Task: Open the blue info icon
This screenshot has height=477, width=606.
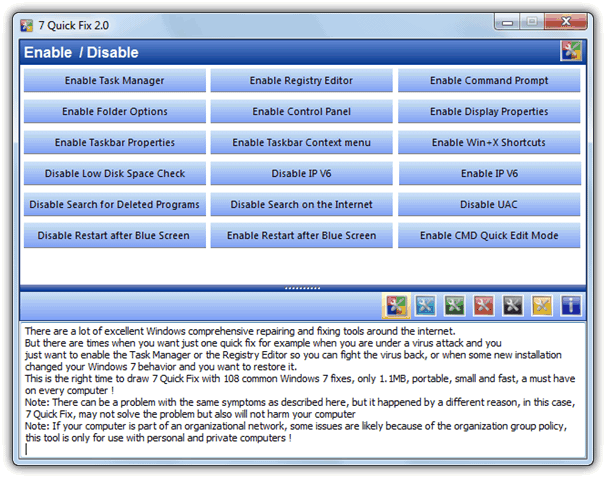Action: tap(571, 306)
